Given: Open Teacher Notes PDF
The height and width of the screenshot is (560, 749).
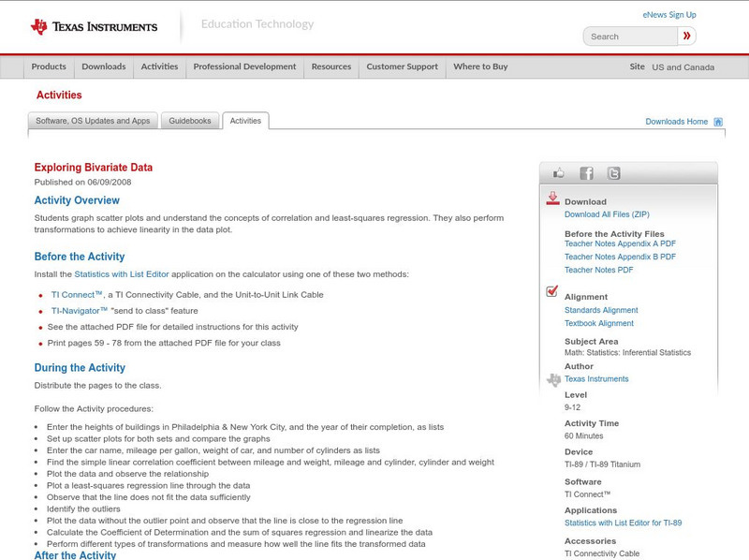Looking at the screenshot, I should (598, 270).
